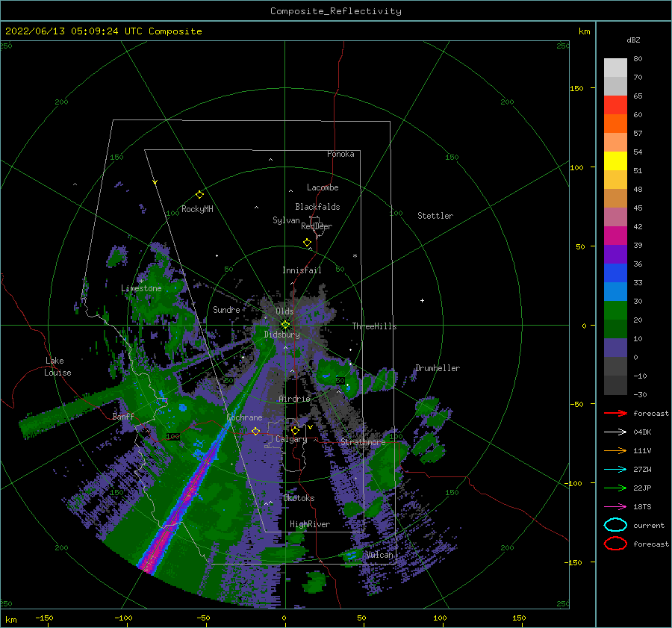
Task: Click the Cochrane label
Action: point(244,417)
